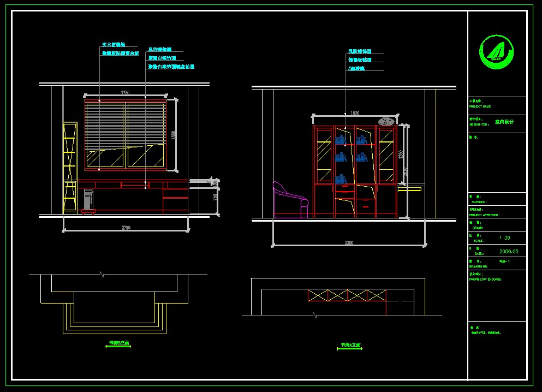Select the small red stool under the computer
The width and height of the screenshot is (542, 392).
coord(88,211)
